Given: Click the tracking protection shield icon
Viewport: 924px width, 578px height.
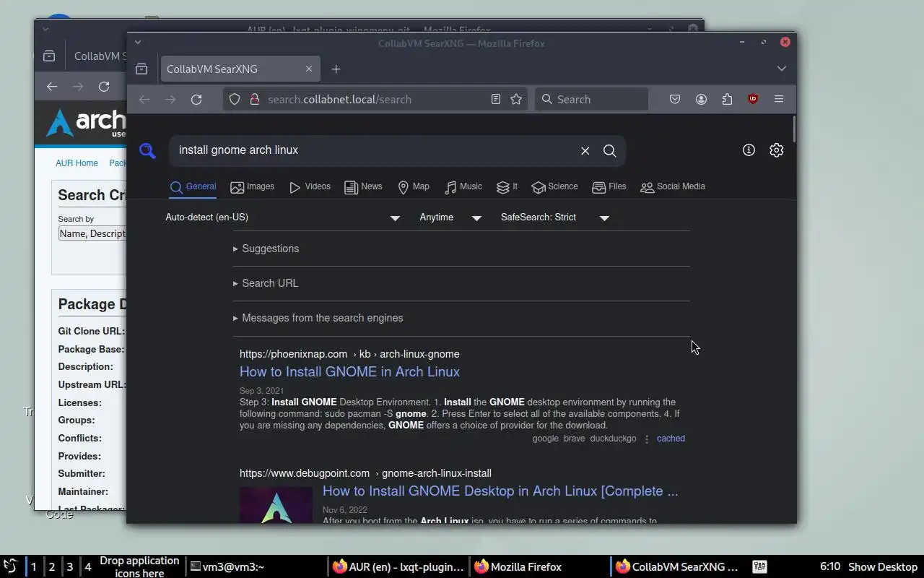Looking at the screenshot, I should click(x=235, y=99).
